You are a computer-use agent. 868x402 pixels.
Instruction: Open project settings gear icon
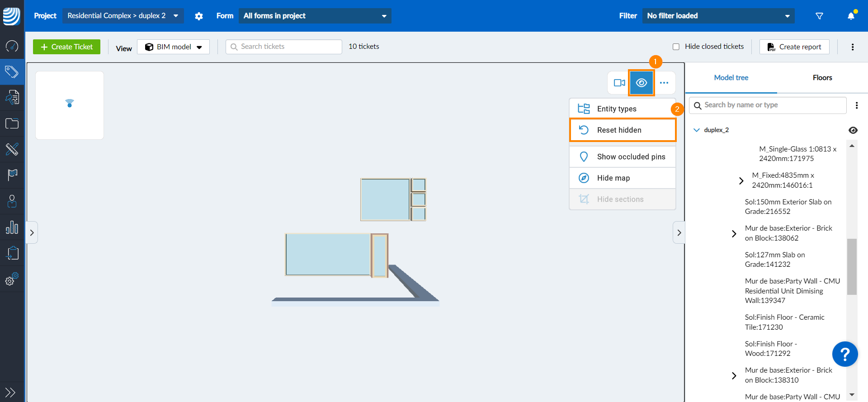click(198, 16)
